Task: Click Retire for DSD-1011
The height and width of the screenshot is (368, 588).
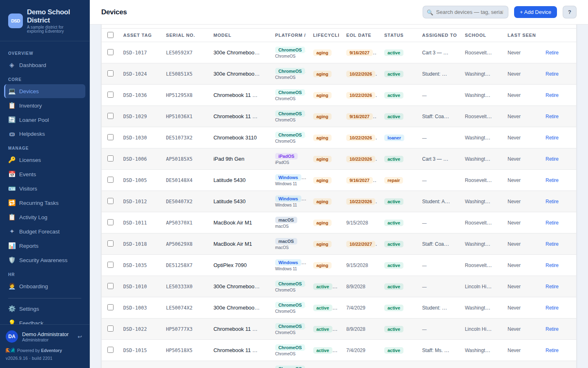Action: point(552,223)
